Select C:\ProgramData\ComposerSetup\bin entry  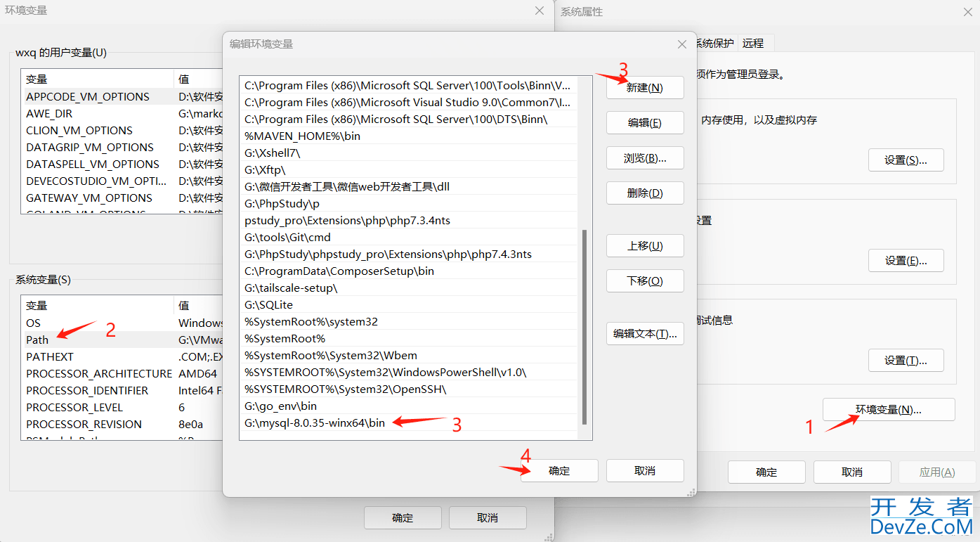(x=409, y=271)
